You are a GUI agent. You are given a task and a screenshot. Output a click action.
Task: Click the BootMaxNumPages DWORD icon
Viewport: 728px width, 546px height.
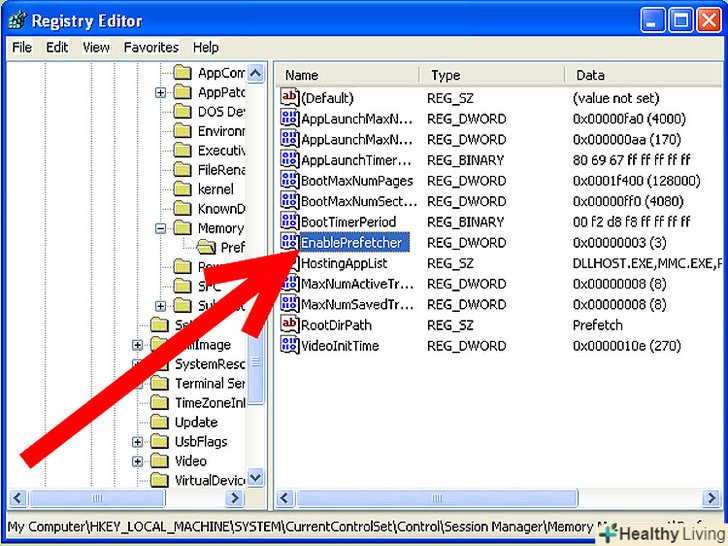coord(289,180)
